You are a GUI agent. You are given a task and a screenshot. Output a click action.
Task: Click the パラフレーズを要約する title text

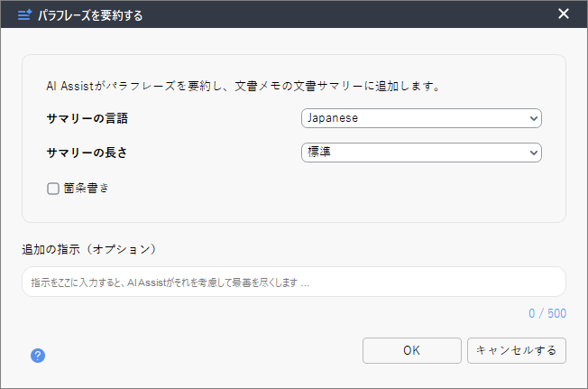coord(90,15)
